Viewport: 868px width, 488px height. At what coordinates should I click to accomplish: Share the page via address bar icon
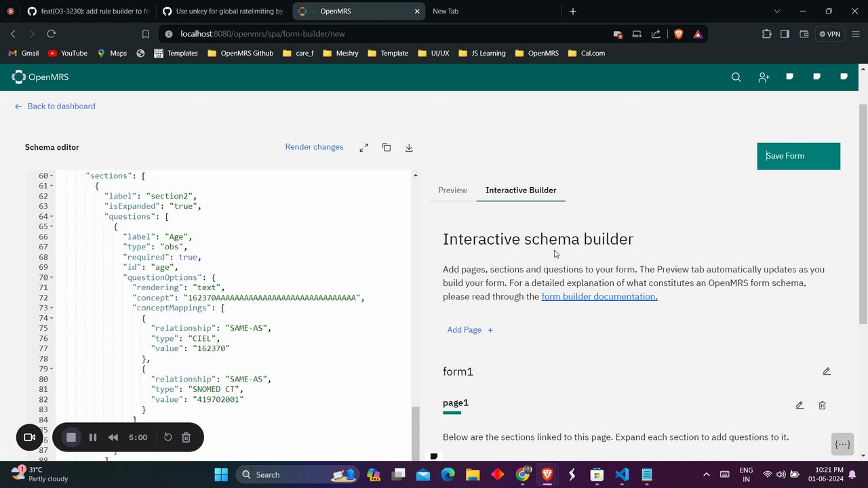[656, 34]
